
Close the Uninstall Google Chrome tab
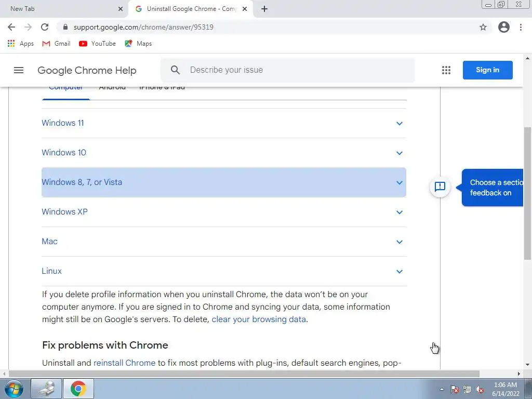[x=245, y=9]
